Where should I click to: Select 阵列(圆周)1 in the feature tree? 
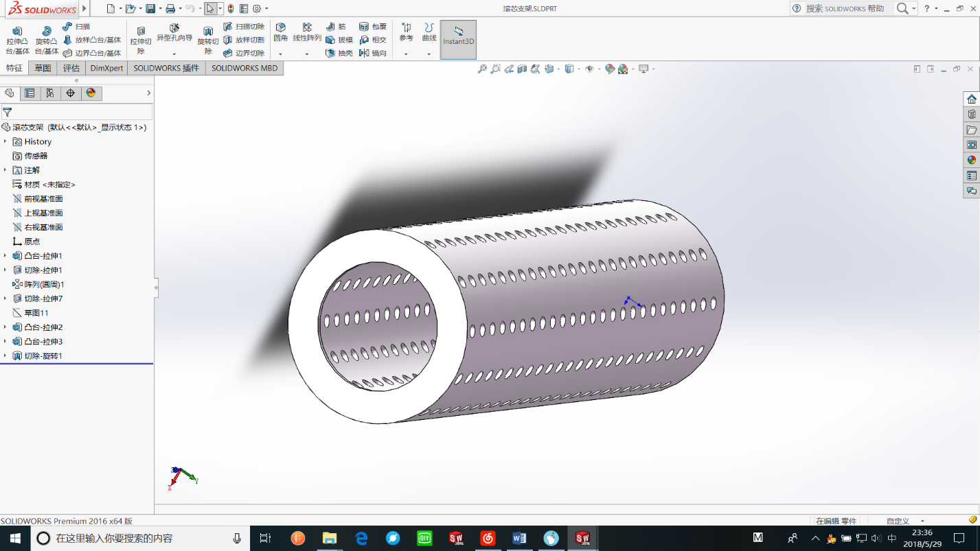(x=44, y=284)
